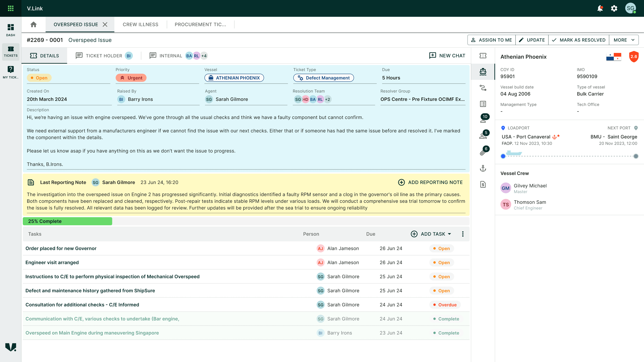
Task: Click the notifications bell icon
Action: (600, 8)
